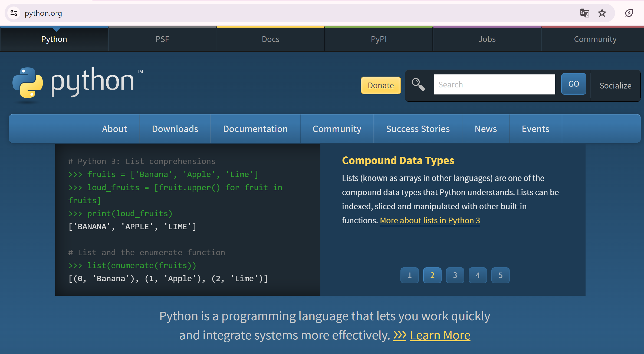
Task: Click the energy saver icon in the toolbar
Action: point(629,13)
